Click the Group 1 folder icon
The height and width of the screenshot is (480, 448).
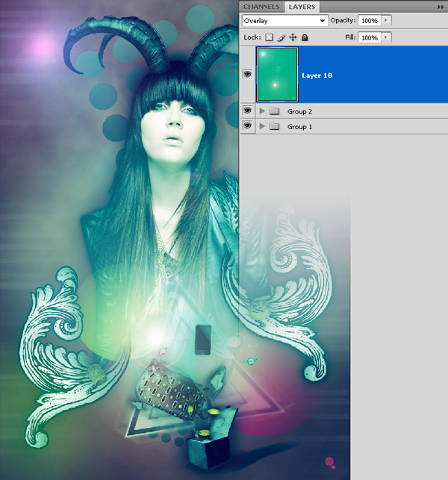point(274,126)
